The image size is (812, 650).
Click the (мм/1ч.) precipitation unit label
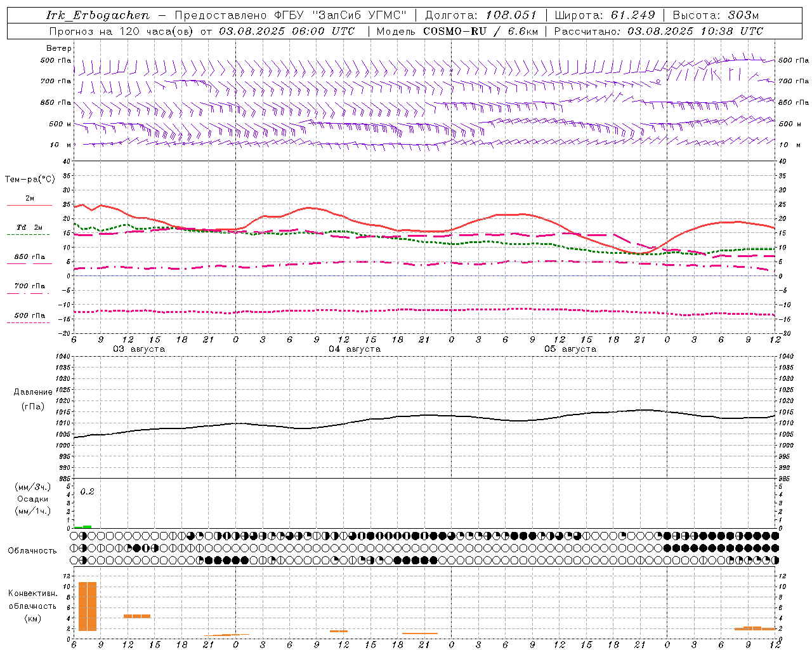(x=32, y=511)
